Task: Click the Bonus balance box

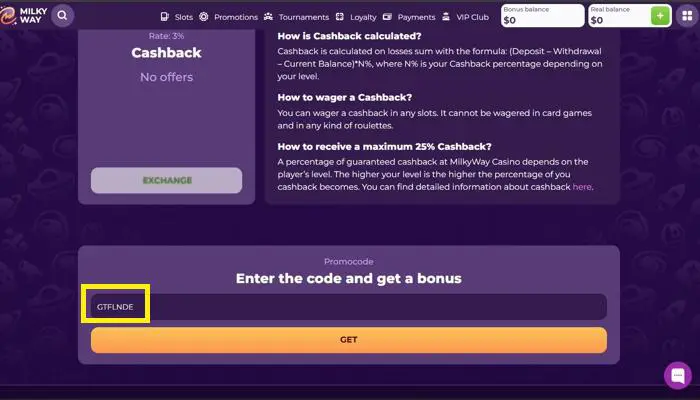Action: (542, 16)
